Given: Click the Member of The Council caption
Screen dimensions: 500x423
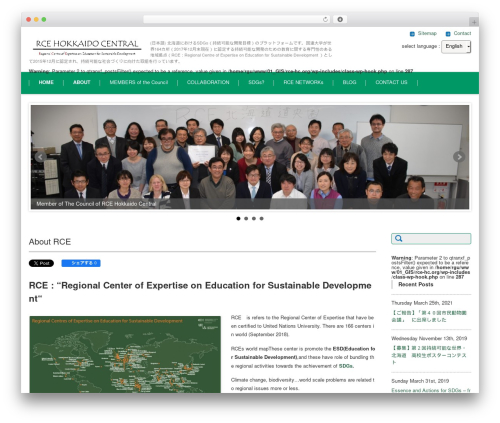Looking at the screenshot, I should coord(96,204).
